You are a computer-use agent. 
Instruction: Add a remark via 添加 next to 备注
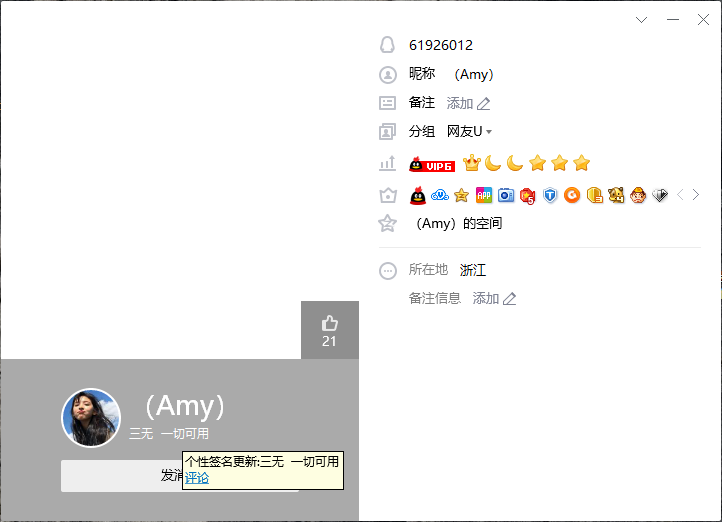(x=460, y=103)
